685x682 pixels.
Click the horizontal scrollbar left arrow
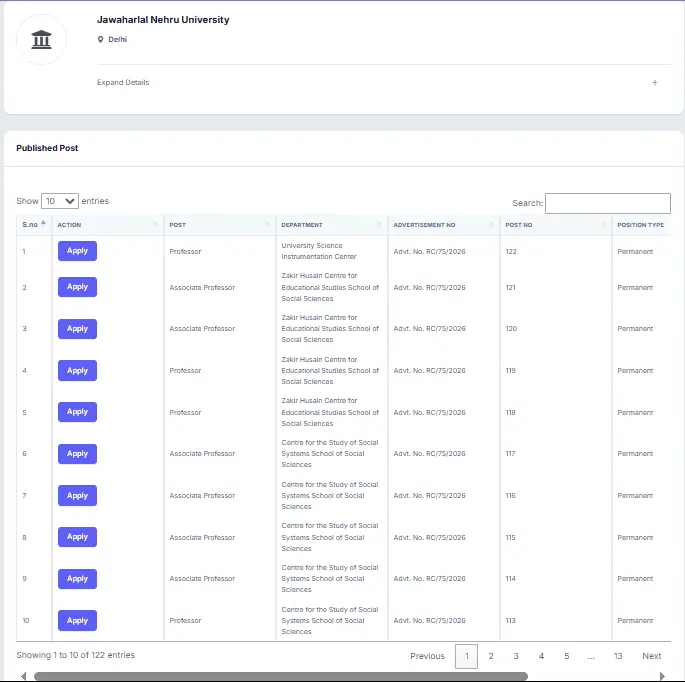click(23, 676)
